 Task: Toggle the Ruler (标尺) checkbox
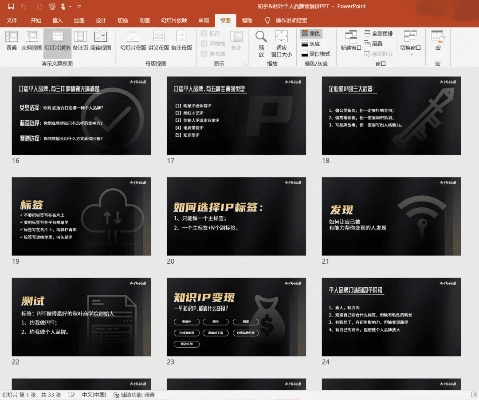pos(210,33)
